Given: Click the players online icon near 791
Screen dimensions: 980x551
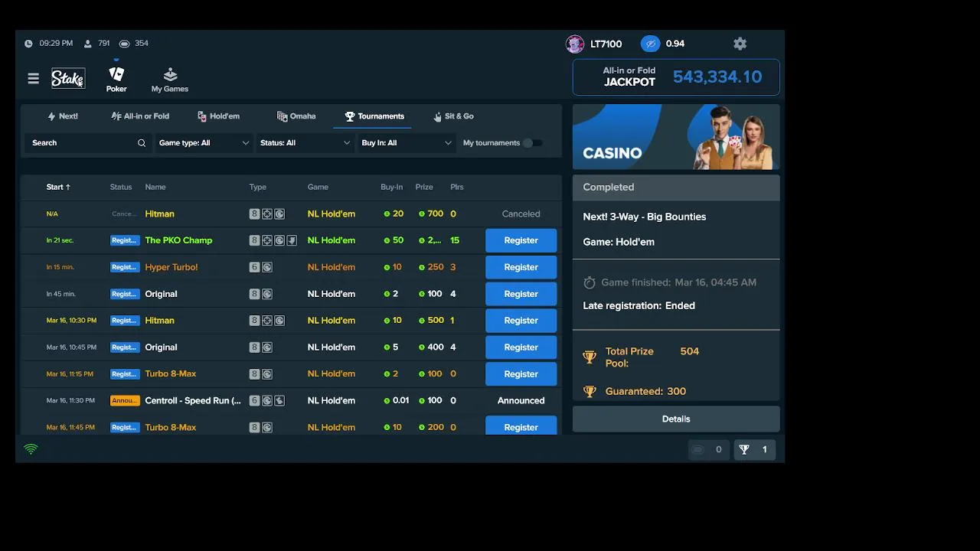Looking at the screenshot, I should pos(88,44).
